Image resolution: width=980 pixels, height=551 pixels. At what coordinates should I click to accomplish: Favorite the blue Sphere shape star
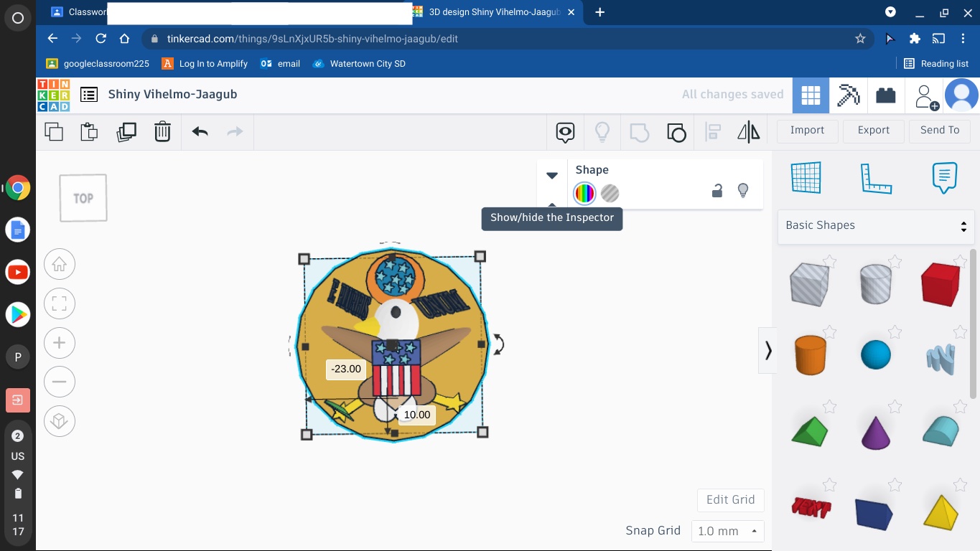pos(895,331)
